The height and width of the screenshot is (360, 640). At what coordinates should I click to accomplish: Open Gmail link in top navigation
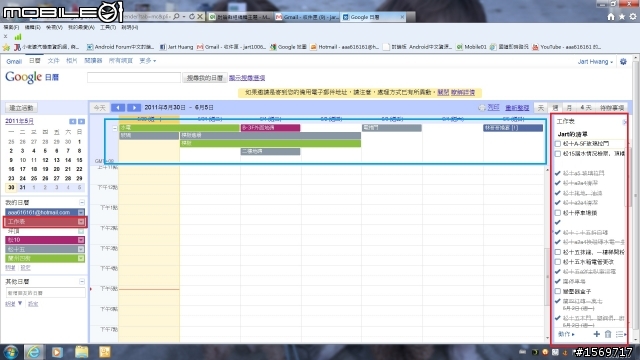tap(14, 61)
